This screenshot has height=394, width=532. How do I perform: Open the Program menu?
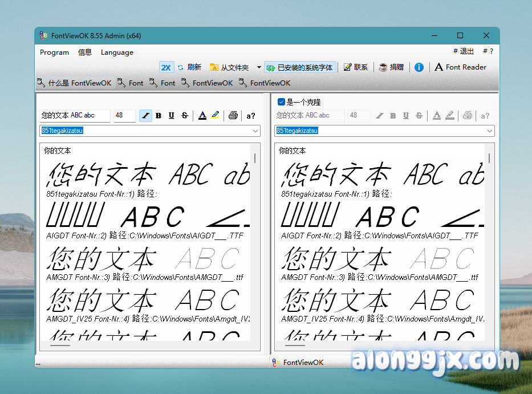tap(54, 52)
